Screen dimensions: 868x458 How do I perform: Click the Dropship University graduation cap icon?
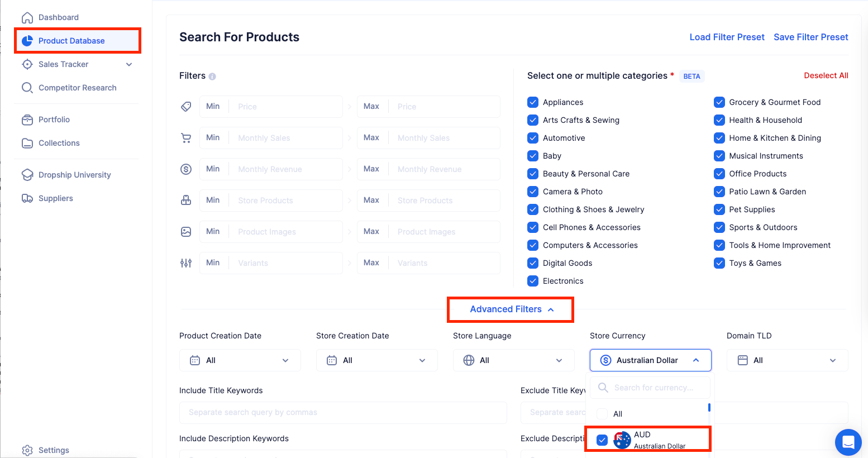27,175
